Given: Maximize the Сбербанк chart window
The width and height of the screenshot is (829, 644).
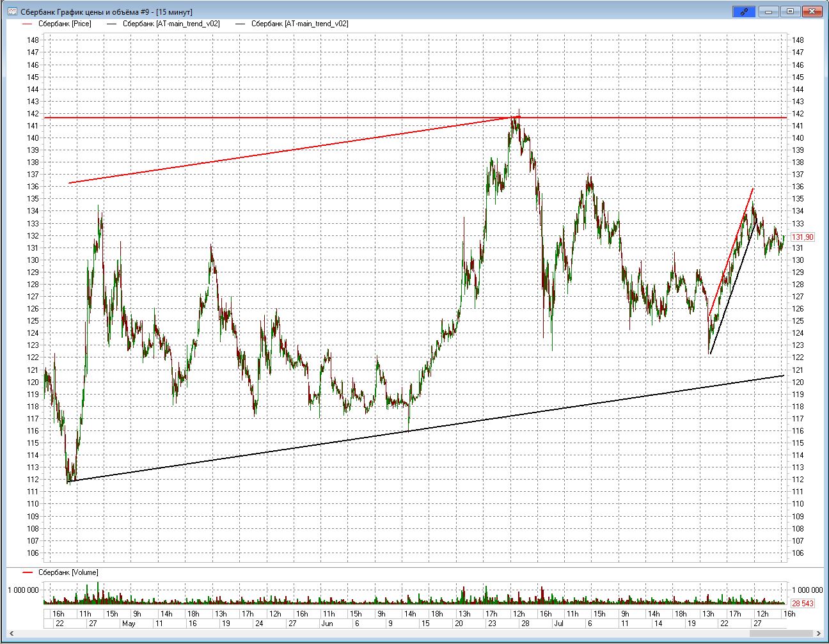Looking at the screenshot, I should 791,12.
